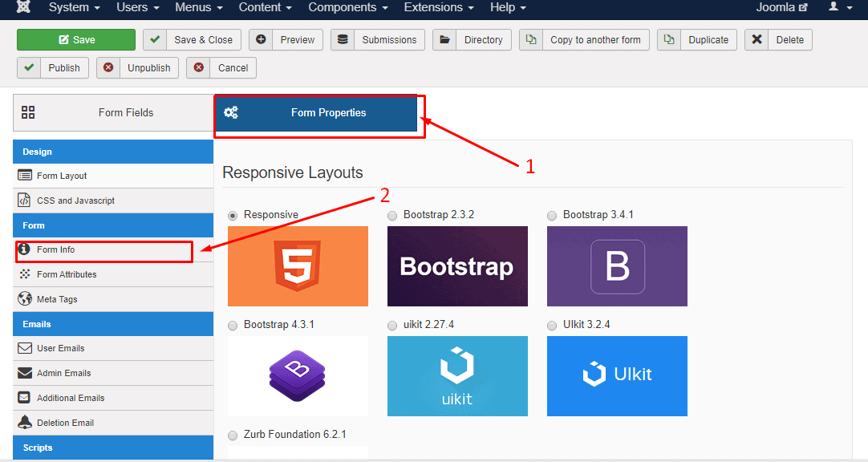Viewport: 868px width, 462px height.
Task: Click the Responsive HTML5 thumbnail
Action: click(298, 266)
